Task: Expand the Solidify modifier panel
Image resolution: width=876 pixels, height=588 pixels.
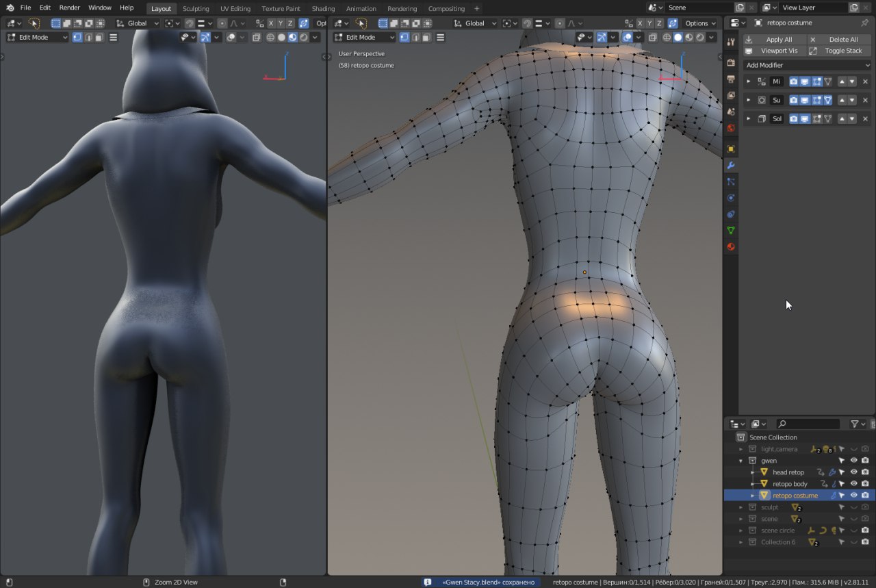Action: [748, 118]
